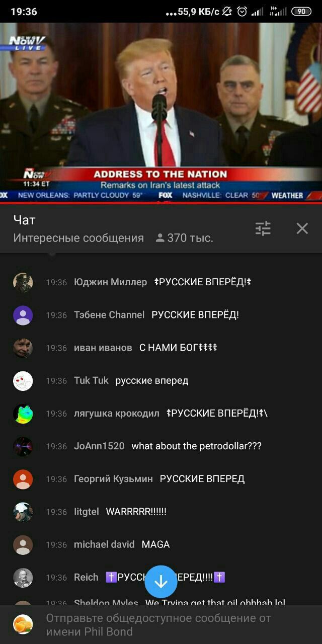Tap the orange Phil Bond avatar
This screenshot has height=644, width=322.
pyautogui.click(x=23, y=624)
